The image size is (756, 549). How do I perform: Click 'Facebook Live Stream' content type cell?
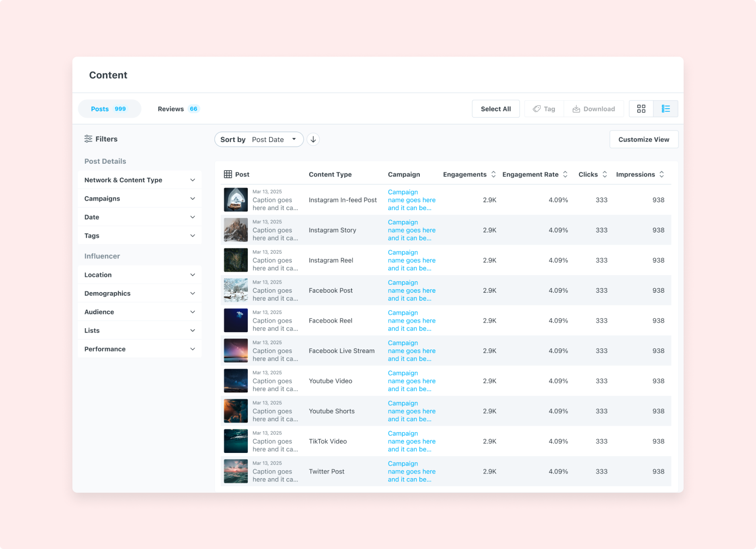tap(341, 351)
